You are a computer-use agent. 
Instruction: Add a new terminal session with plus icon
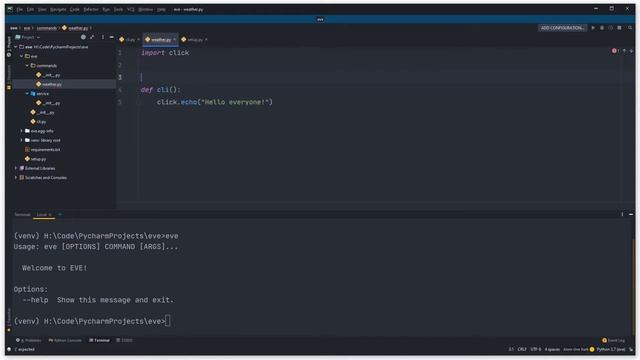tap(60, 214)
